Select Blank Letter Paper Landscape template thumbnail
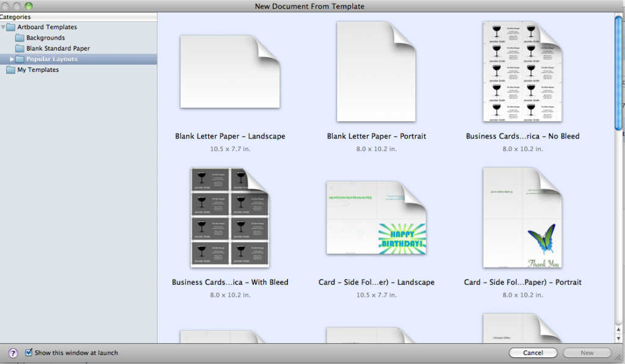625x364 pixels. (x=230, y=72)
